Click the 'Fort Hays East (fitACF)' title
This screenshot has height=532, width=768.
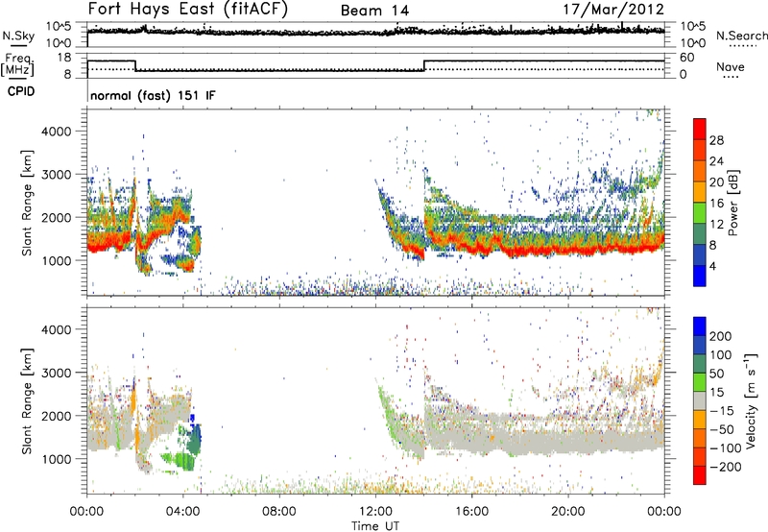(187, 10)
